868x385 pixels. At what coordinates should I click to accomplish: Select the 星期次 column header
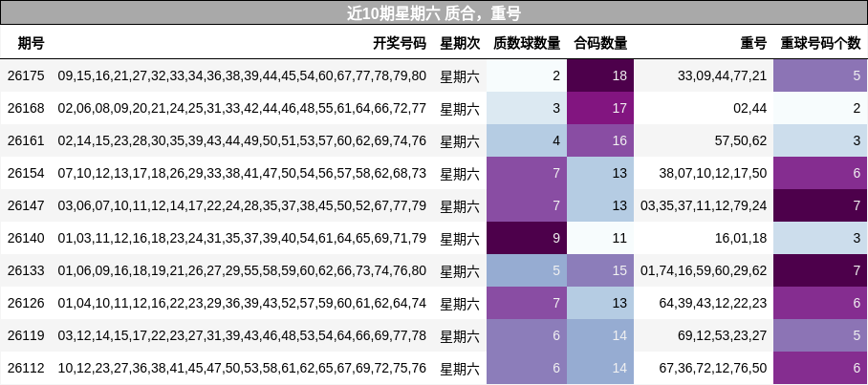[x=460, y=43]
